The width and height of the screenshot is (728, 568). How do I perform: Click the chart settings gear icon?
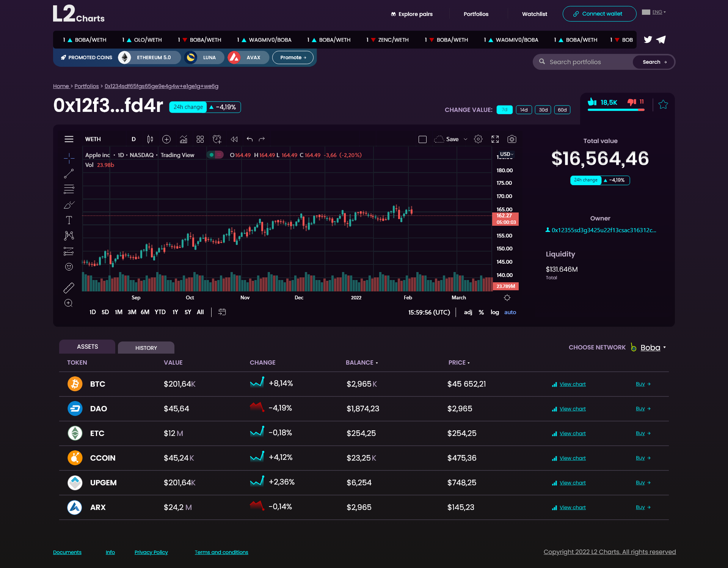[x=478, y=139]
